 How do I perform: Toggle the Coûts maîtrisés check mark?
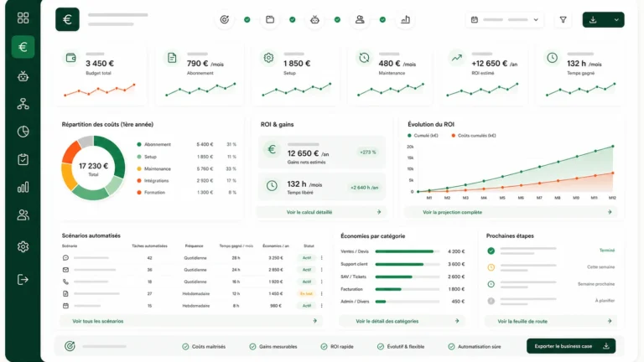click(185, 346)
